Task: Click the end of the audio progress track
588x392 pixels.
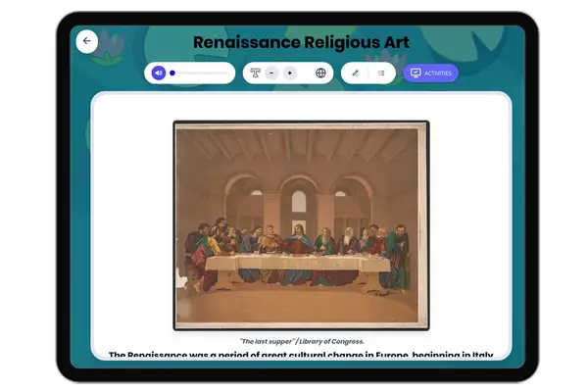Action: tap(226, 73)
